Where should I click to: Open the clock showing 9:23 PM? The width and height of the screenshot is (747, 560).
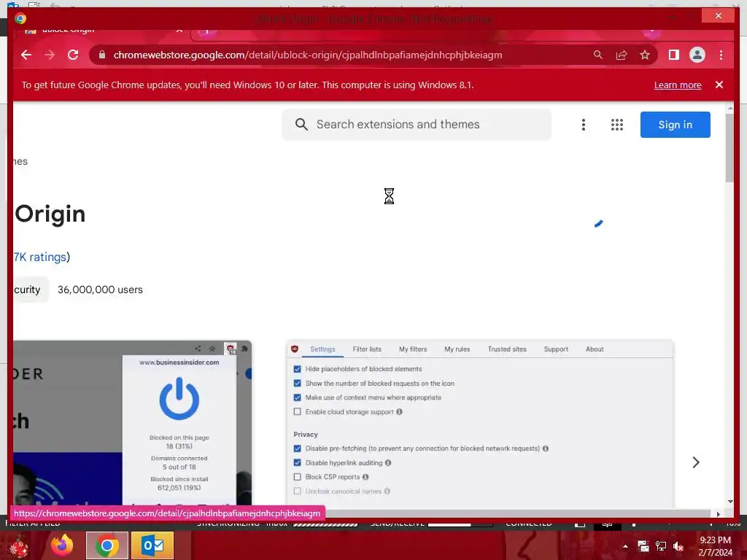tap(715, 546)
